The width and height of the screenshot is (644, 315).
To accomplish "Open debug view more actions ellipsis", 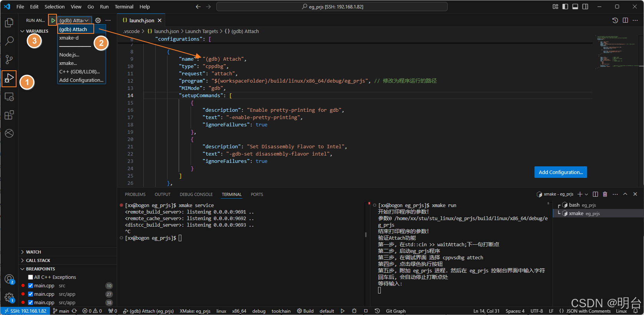I will tap(108, 20).
